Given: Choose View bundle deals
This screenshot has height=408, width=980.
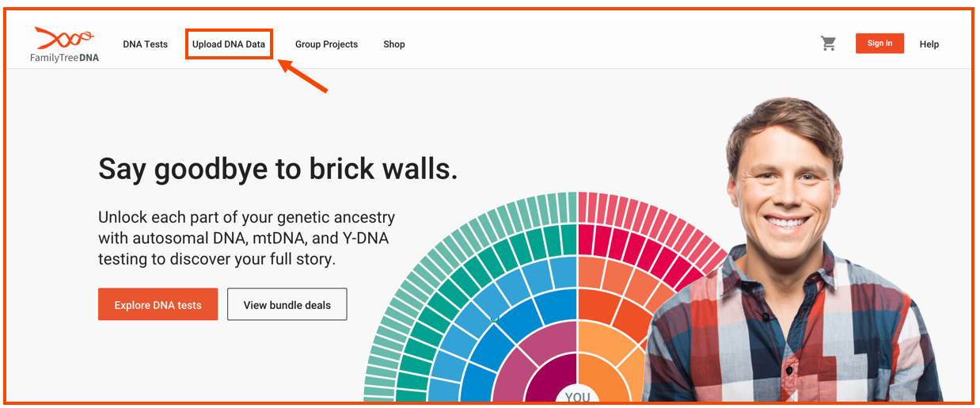Looking at the screenshot, I should click(287, 304).
